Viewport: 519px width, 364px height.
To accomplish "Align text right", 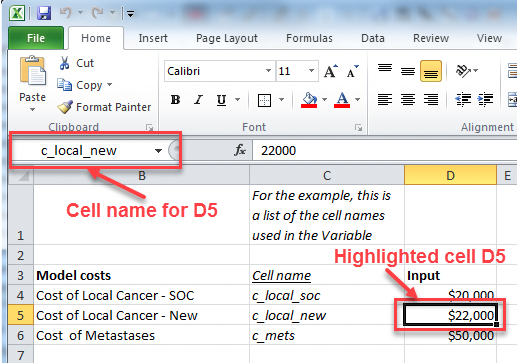I will [431, 100].
